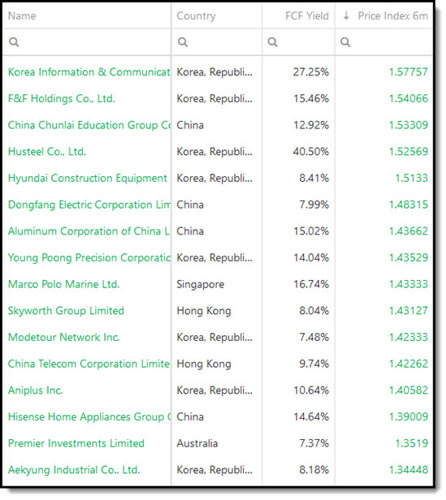
Task: Select the 9.74% FCF Yield value
Action: point(314,364)
